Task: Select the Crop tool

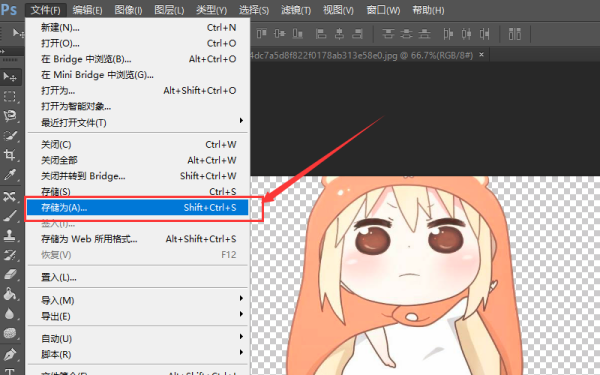Action: 10,155
